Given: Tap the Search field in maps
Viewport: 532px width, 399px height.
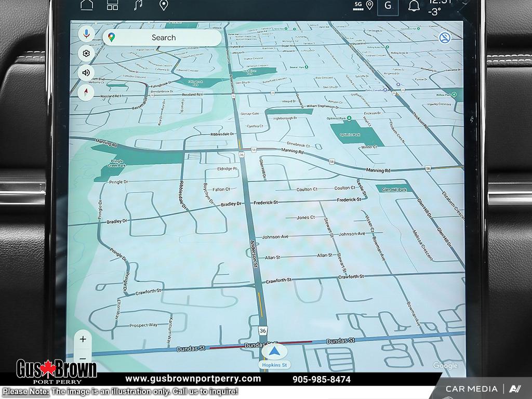Looking at the screenshot, I should pyautogui.click(x=163, y=37).
